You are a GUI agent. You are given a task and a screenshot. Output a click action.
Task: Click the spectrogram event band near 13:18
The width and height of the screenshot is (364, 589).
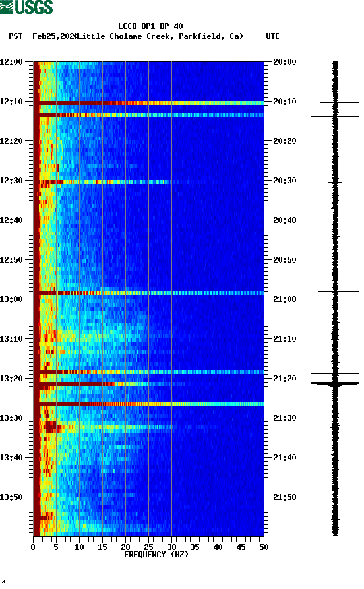pyautogui.click(x=149, y=372)
